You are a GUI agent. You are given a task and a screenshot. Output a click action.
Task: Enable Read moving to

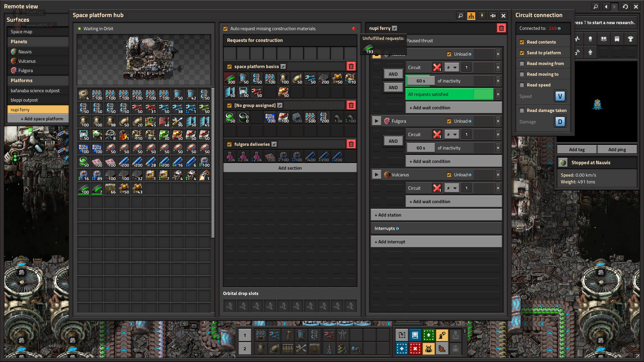click(522, 74)
